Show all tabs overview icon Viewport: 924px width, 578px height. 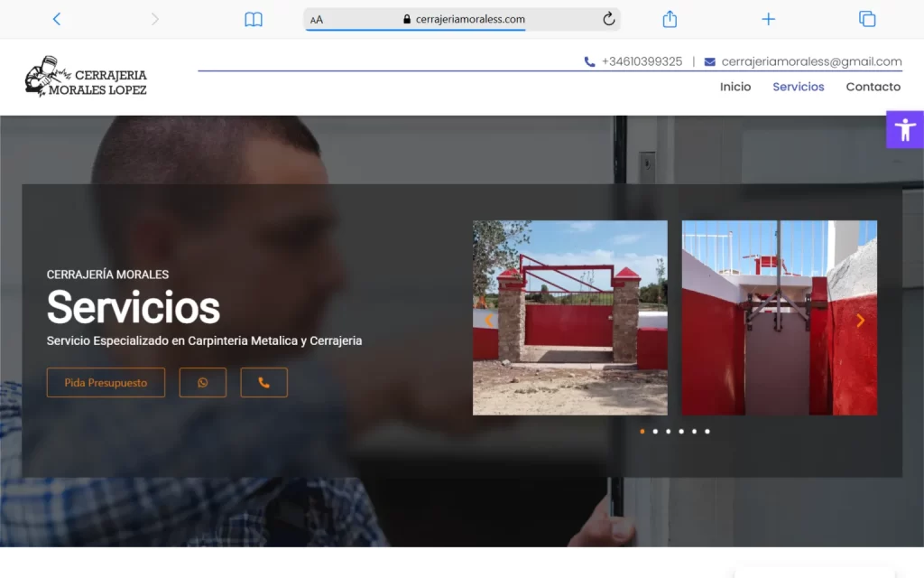(867, 19)
